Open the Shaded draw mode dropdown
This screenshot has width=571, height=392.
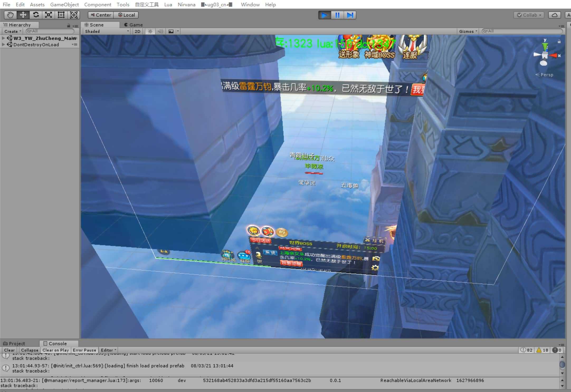point(107,31)
